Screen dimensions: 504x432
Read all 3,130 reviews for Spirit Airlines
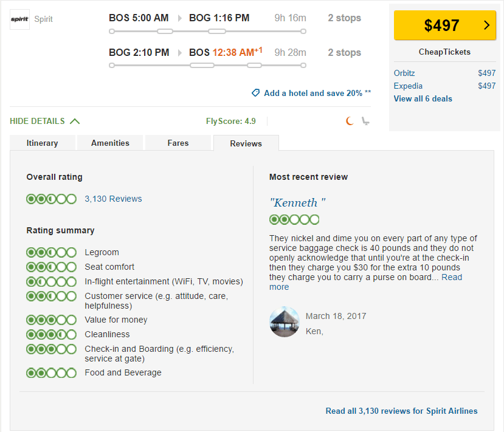tap(401, 411)
